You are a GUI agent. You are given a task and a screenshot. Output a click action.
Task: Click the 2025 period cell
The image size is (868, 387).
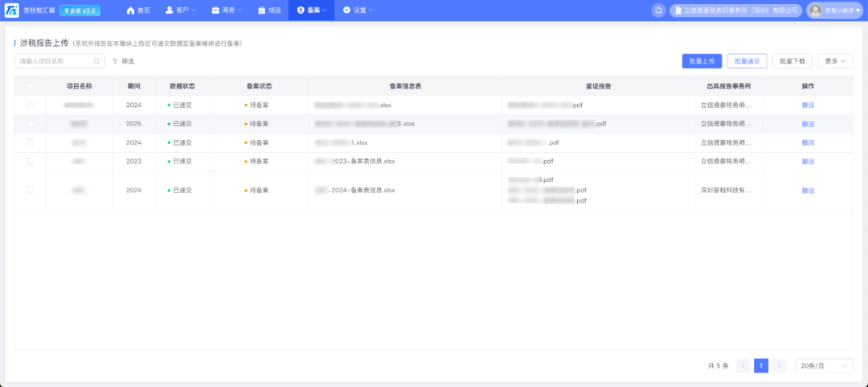point(134,124)
